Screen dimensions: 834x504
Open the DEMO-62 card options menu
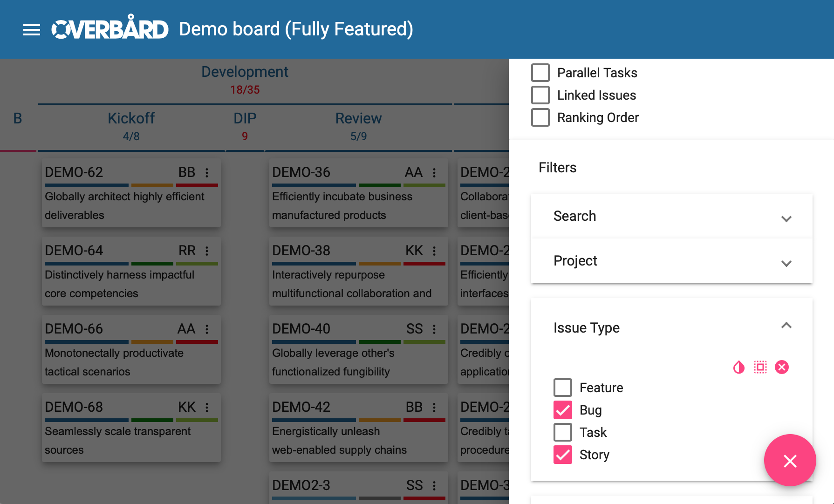tap(207, 173)
